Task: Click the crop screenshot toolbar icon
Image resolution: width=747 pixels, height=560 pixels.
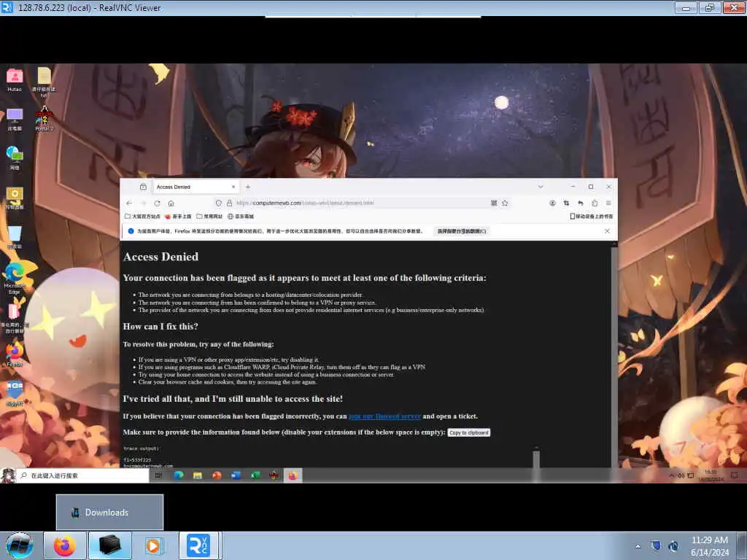Action: pyautogui.click(x=566, y=203)
